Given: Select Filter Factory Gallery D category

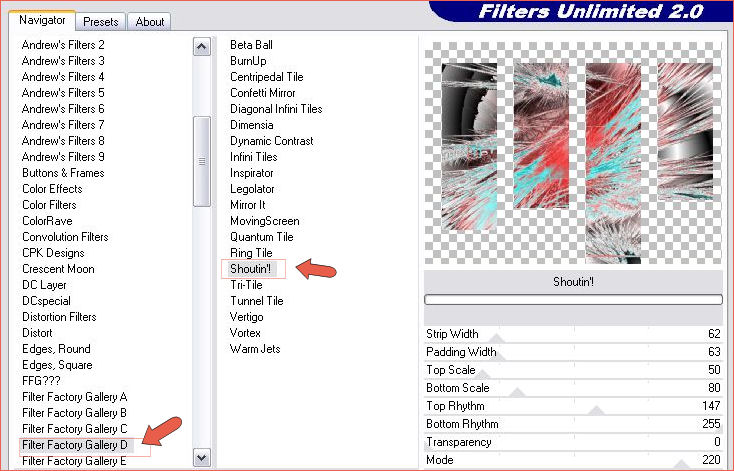Looking at the screenshot, I should (75, 445).
